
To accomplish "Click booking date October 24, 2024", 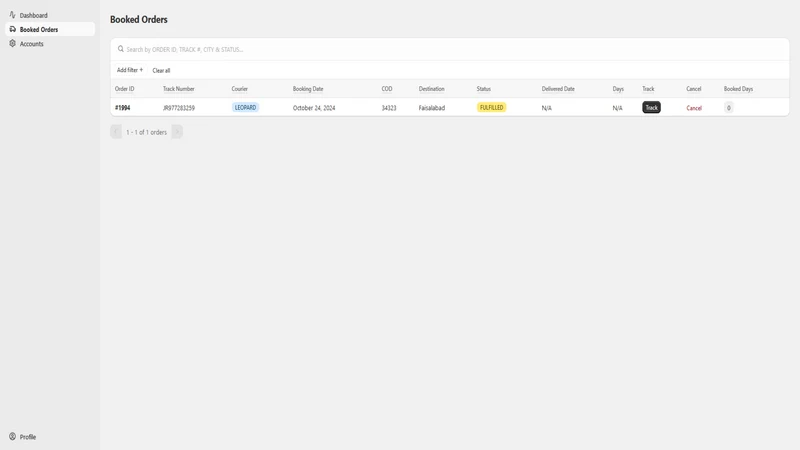I will (x=314, y=108).
